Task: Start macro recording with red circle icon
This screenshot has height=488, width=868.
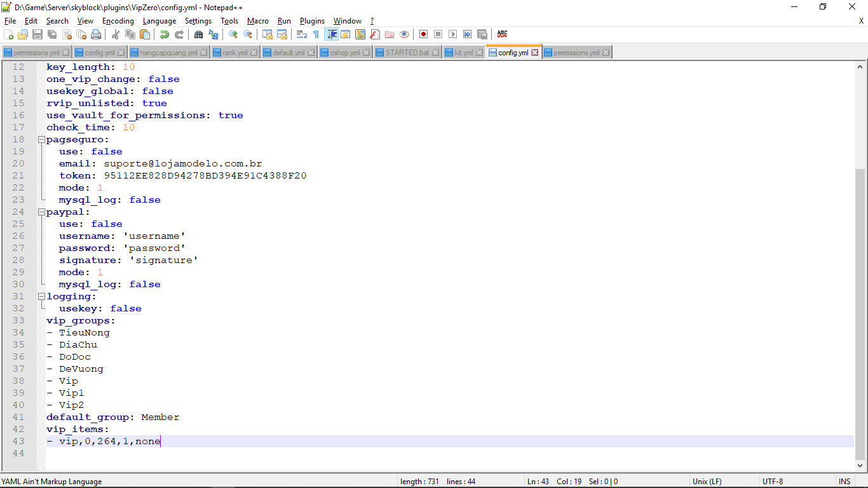Action: coord(423,34)
